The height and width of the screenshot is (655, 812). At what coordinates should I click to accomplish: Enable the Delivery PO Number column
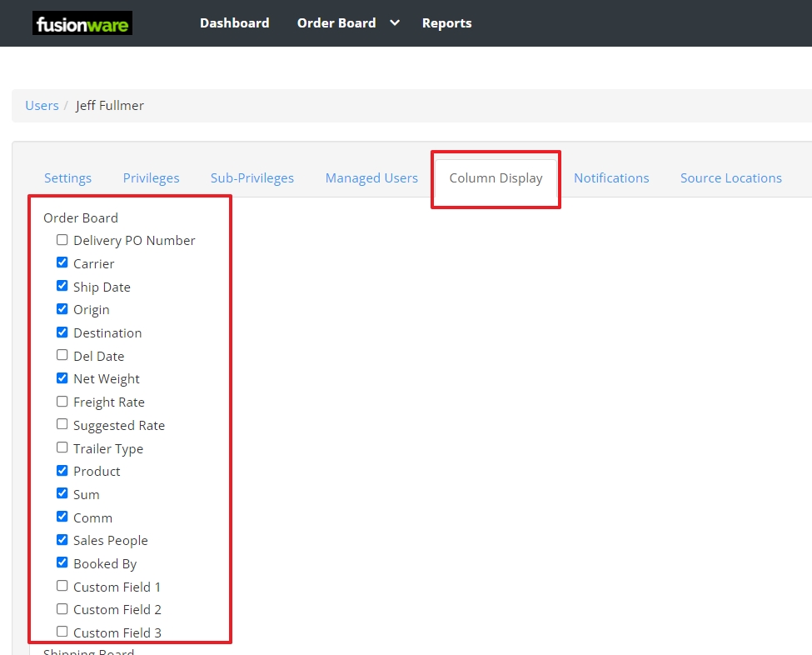click(x=62, y=239)
